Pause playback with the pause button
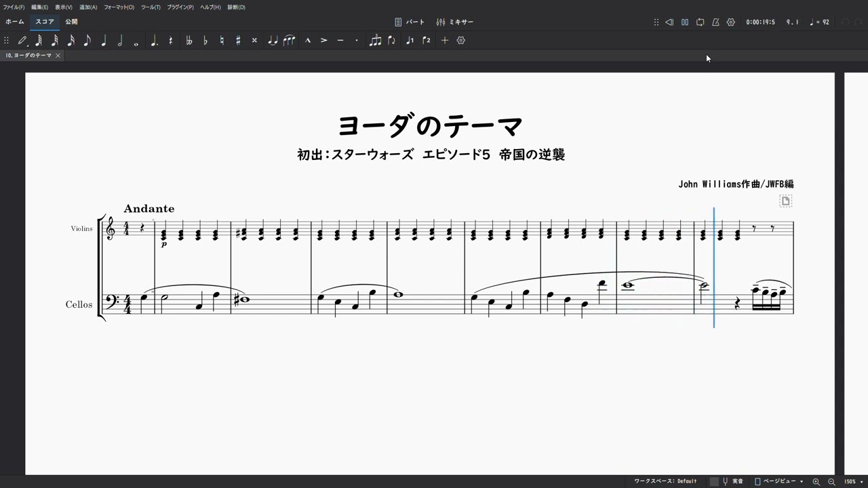Screen dimensions: 868x488 coord(685,22)
